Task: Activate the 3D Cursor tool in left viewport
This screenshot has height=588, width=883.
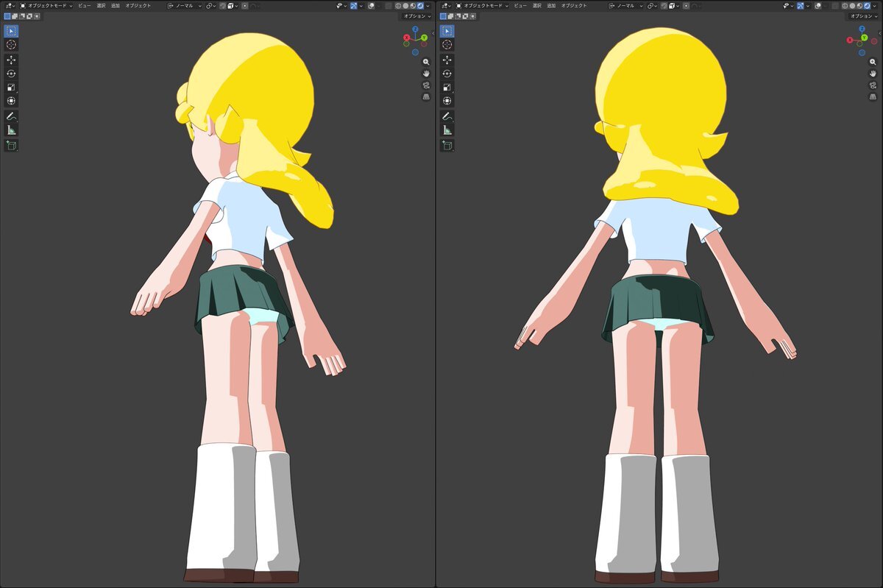Action: click(11, 45)
